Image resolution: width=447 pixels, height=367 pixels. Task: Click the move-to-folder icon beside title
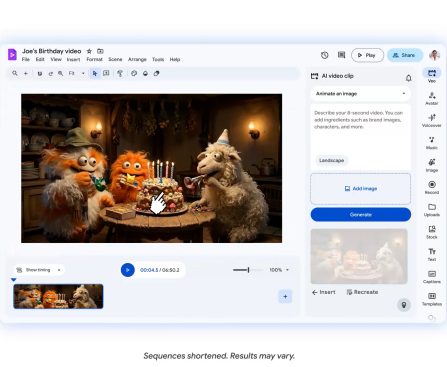(100, 51)
